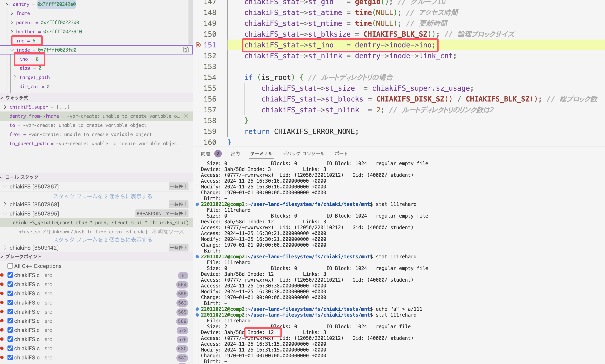Screen dimensions: 605x364
Task: Disable chiakiFS.c breakpoint at line 562
Action: [x=10, y=302]
